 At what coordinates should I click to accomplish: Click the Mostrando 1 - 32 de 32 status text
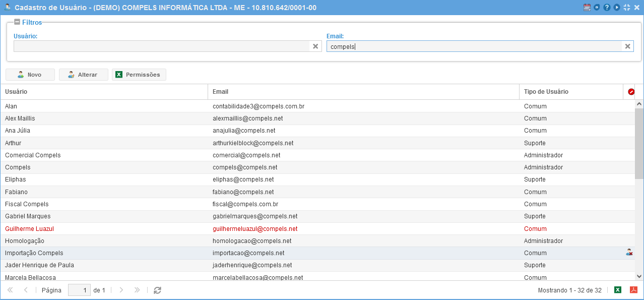click(570, 290)
